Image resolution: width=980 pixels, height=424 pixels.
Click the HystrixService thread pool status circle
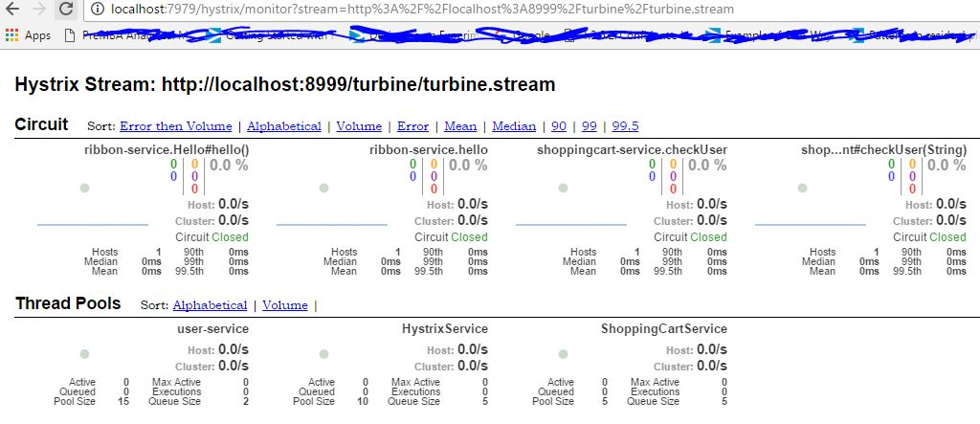click(323, 354)
